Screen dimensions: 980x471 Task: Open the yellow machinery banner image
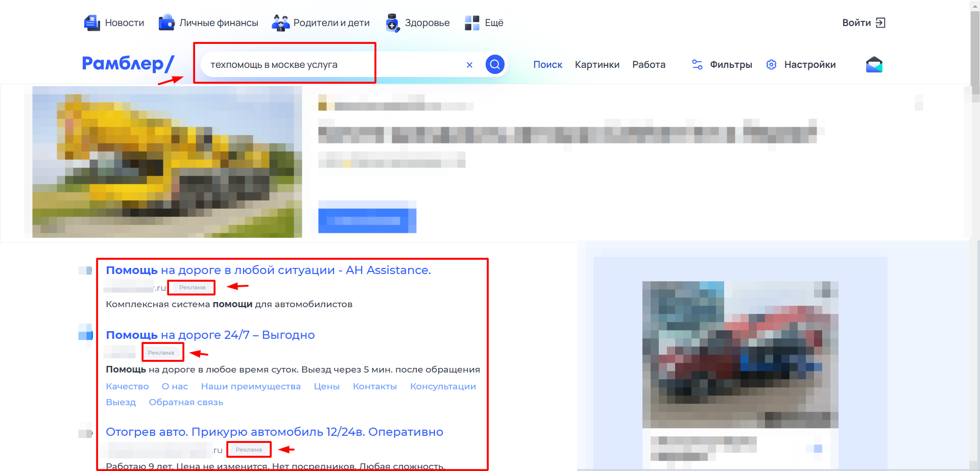(x=167, y=162)
